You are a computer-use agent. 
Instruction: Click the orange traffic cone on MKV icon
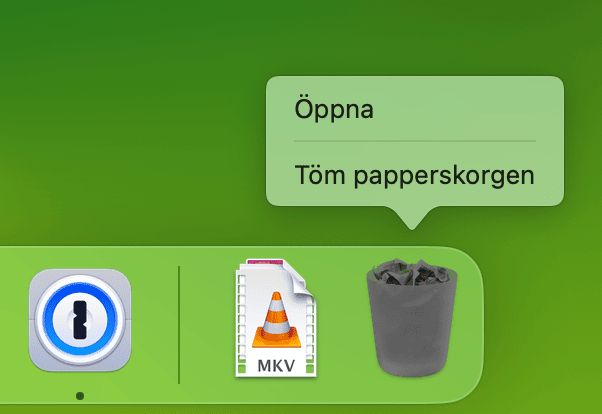click(x=276, y=320)
